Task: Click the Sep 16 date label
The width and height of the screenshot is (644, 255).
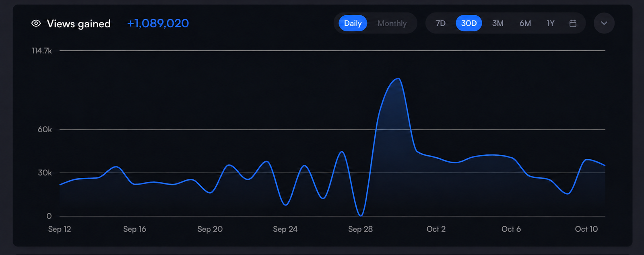Action: click(x=134, y=229)
